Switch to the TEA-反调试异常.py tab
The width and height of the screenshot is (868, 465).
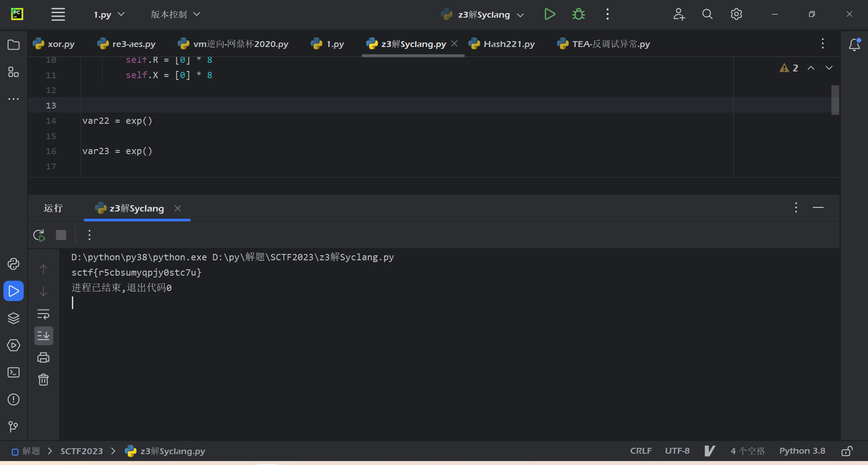tap(604, 44)
